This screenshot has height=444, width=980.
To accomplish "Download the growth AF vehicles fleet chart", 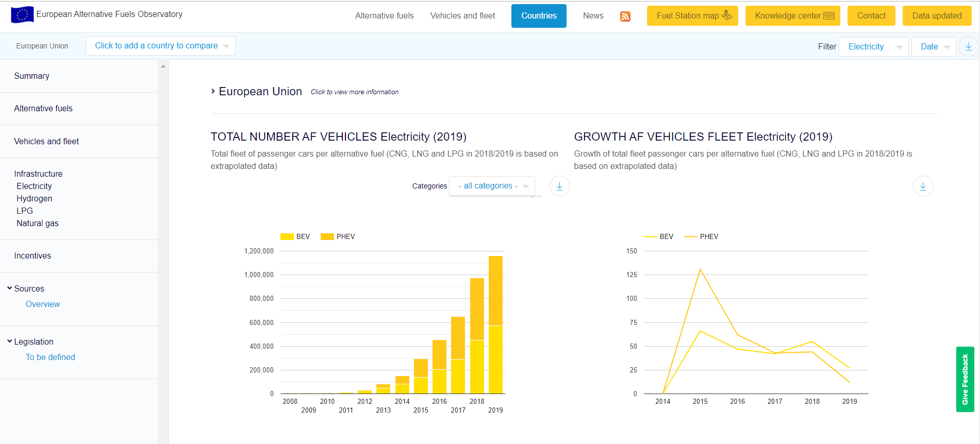I will tap(923, 186).
